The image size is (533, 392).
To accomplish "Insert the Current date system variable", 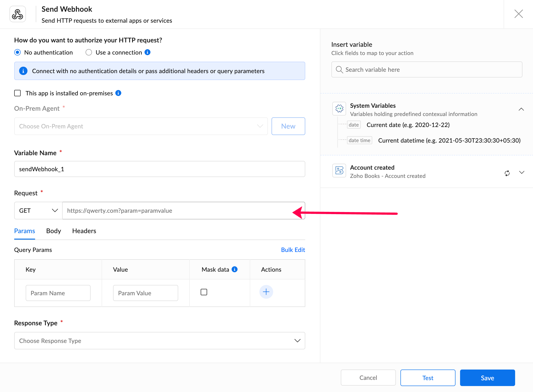I will (x=408, y=125).
